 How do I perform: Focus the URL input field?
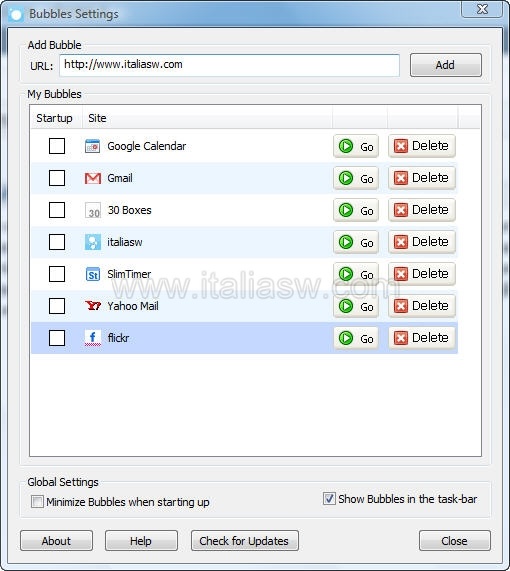click(230, 65)
